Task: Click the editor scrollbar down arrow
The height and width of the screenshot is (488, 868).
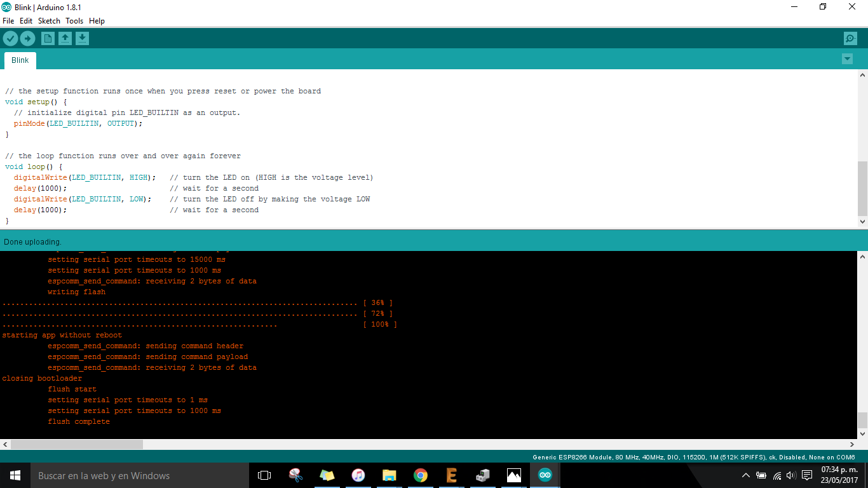Action: [x=862, y=222]
